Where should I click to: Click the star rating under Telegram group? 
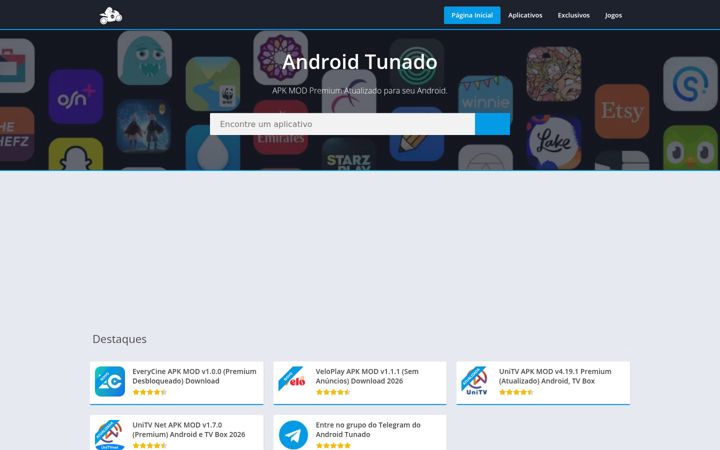(333, 445)
